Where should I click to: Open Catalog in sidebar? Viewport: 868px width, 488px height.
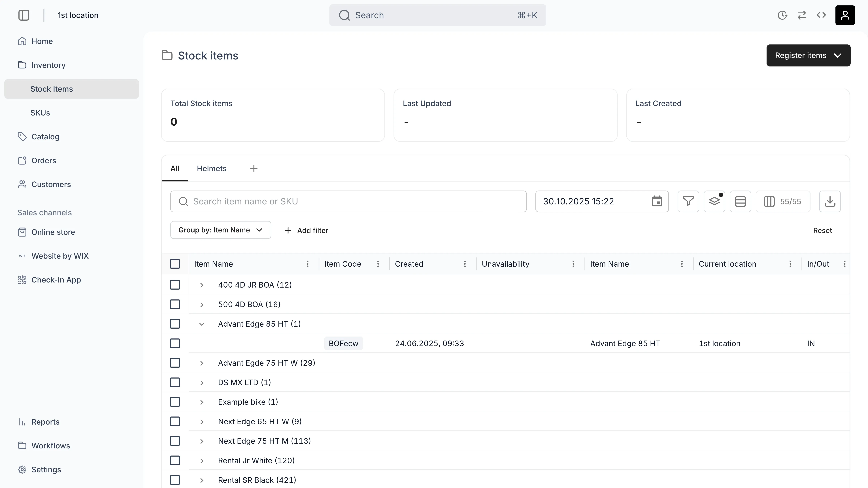71,137
